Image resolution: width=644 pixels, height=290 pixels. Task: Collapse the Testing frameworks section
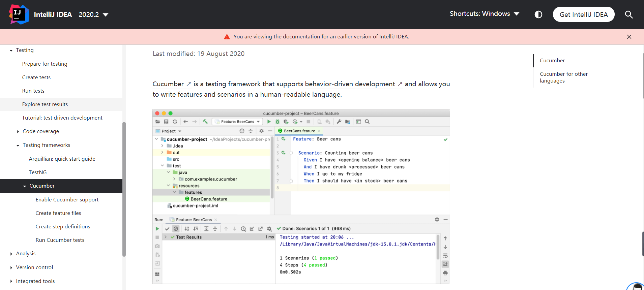18,146
